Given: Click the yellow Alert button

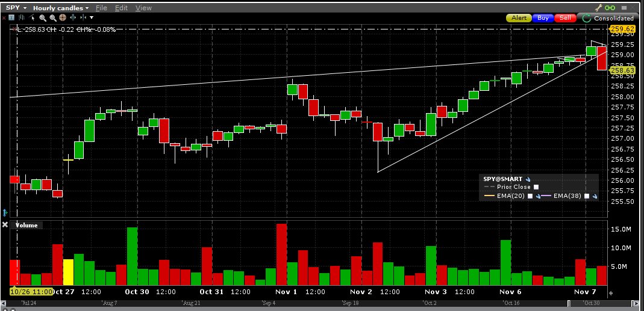Looking at the screenshot, I should pos(519,18).
